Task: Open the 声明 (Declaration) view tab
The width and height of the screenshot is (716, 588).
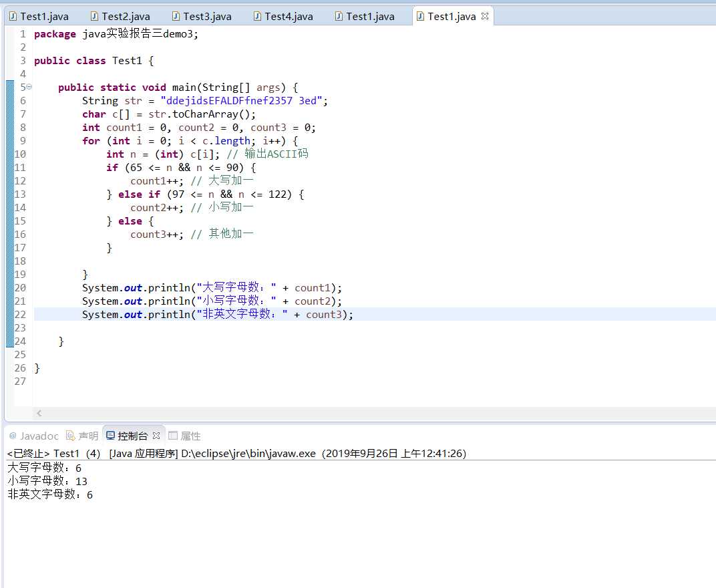Action: click(x=82, y=436)
